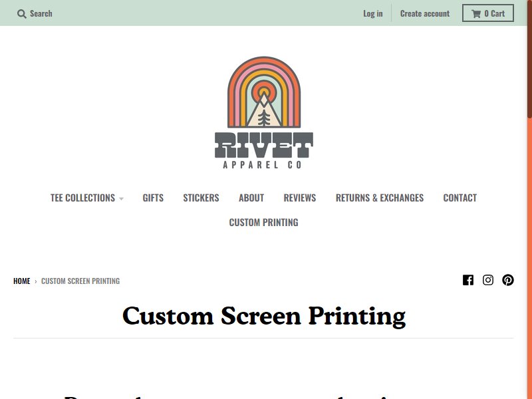The width and height of the screenshot is (532, 399).
Task: Click the search magnifier icon
Action: (21, 14)
